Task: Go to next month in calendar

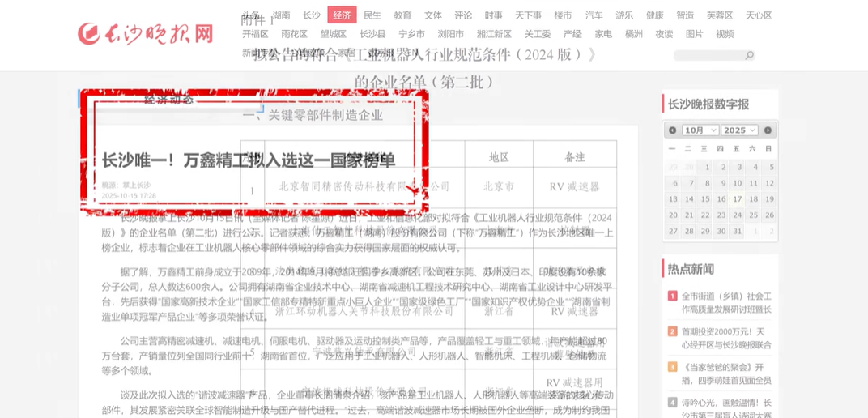Action: coord(768,130)
